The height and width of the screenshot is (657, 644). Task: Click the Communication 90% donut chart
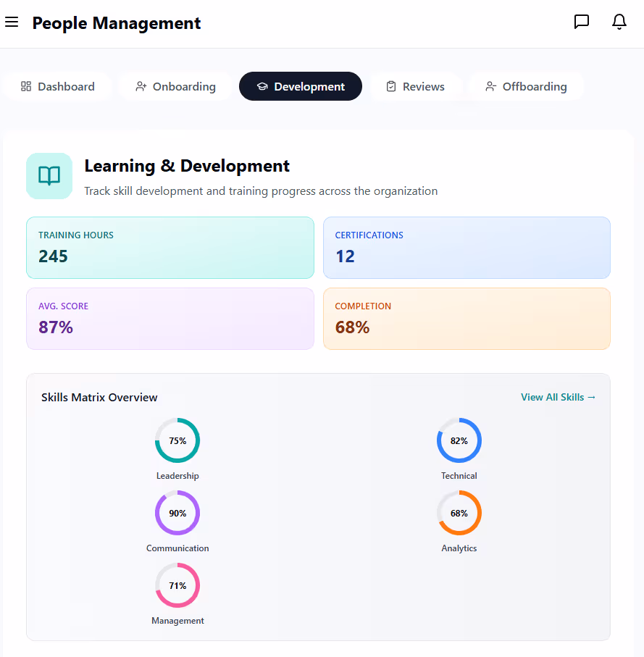click(x=177, y=513)
